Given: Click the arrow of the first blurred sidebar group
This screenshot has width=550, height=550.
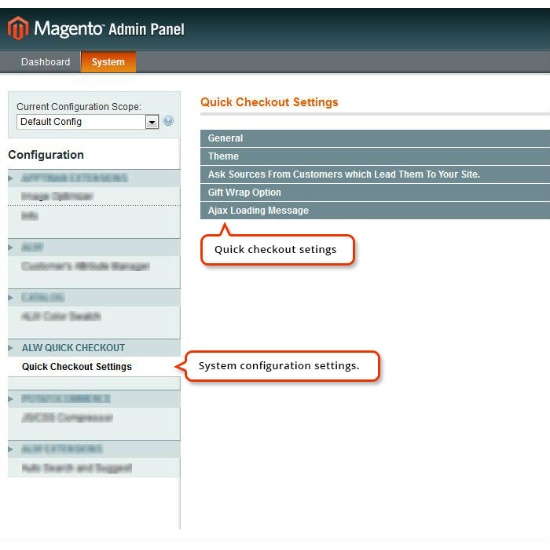Looking at the screenshot, I should point(11,179).
